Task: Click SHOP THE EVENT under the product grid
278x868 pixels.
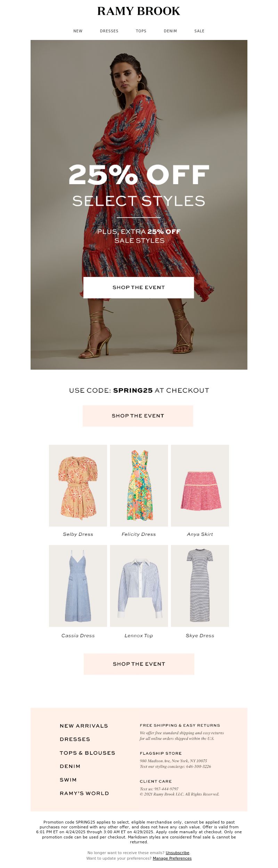Action: (x=139, y=664)
